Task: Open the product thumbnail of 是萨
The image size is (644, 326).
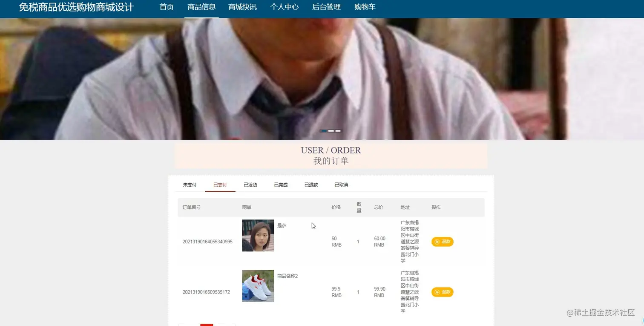Action: pos(258,235)
